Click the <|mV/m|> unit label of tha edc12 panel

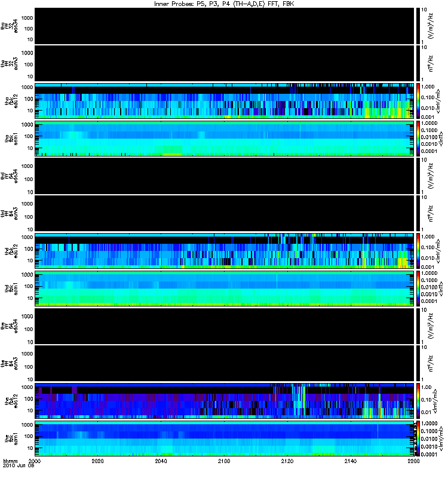pos(438,101)
